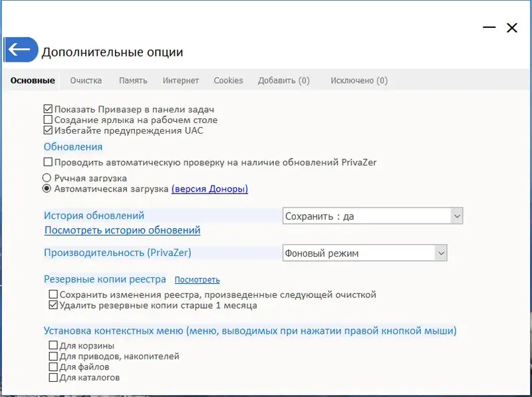Follow the '(версия Доноры)' link
This screenshot has width=532, height=397.
(209, 189)
